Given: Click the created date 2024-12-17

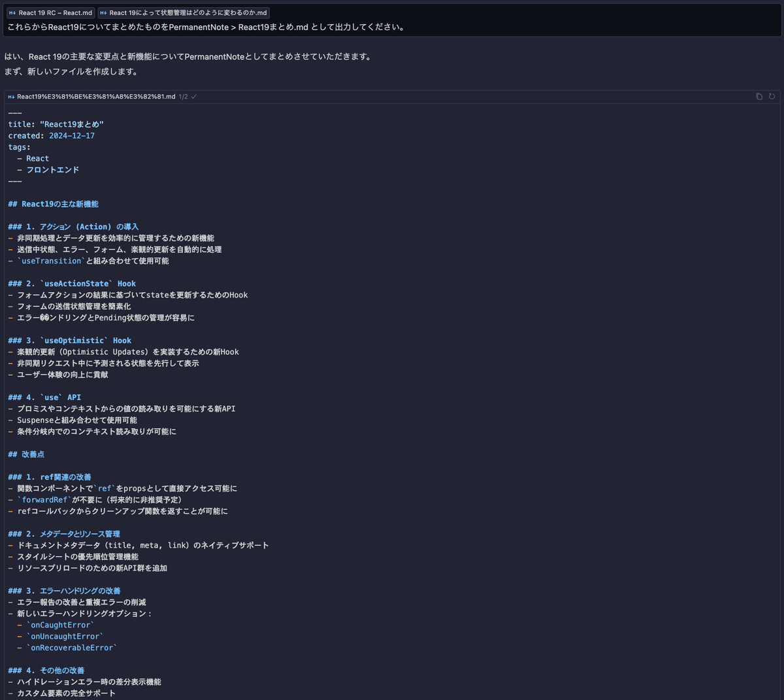Looking at the screenshot, I should 72,136.
